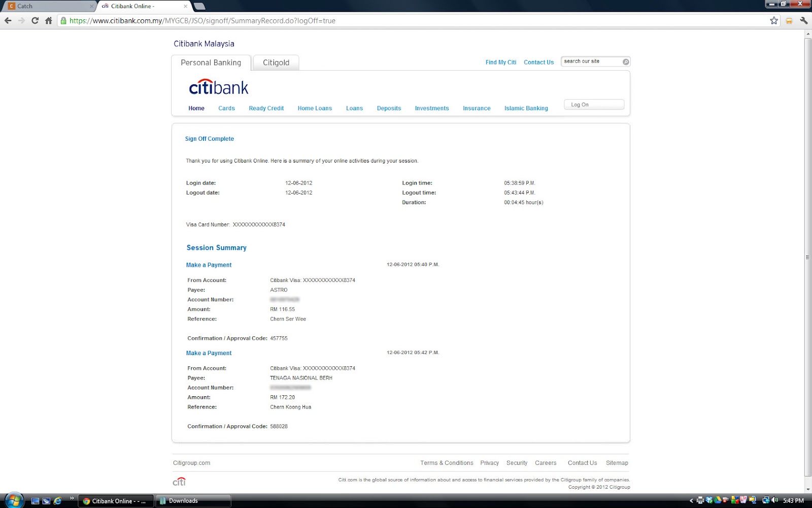Screen dimensions: 812x508
Task: Expand hidden tray icons with the chevron
Action: point(692,500)
